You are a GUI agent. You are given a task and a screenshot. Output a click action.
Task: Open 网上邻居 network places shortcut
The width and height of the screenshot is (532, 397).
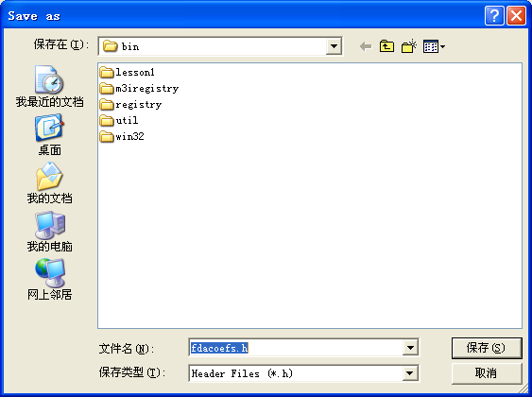(49, 280)
